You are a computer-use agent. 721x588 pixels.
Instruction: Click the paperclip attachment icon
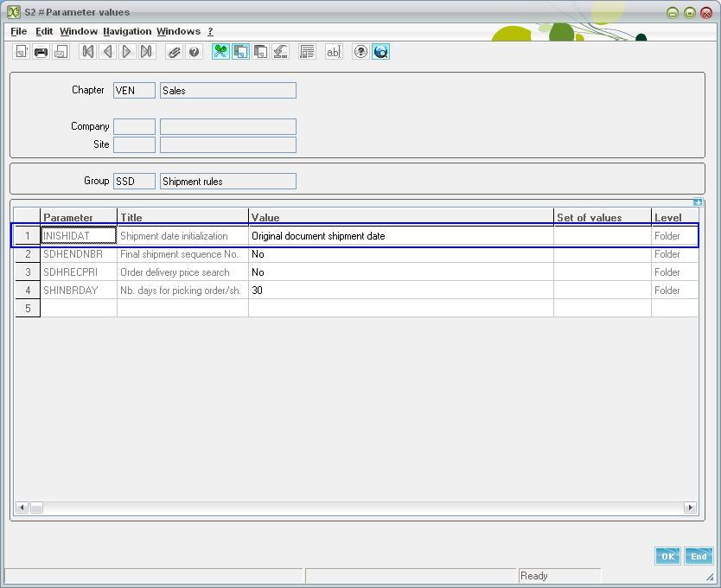pos(175,52)
